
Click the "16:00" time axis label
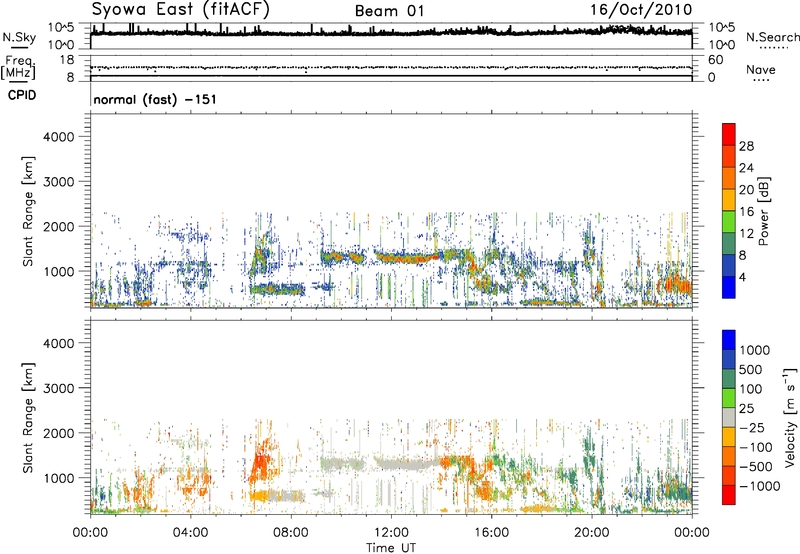(491, 533)
